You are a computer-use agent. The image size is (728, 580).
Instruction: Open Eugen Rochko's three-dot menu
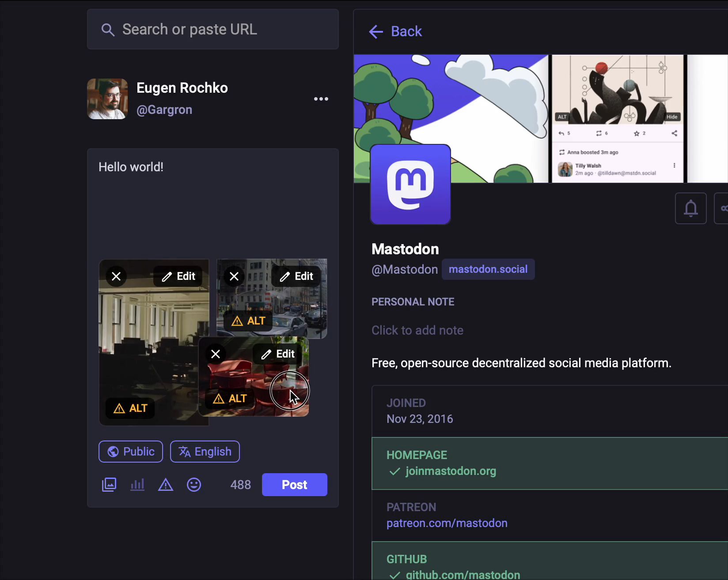(321, 99)
